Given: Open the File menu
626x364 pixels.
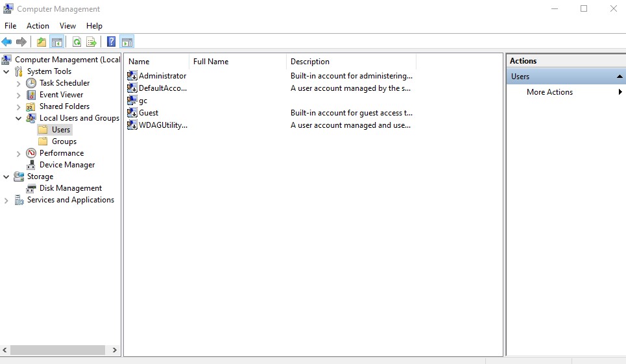Looking at the screenshot, I should [x=10, y=26].
